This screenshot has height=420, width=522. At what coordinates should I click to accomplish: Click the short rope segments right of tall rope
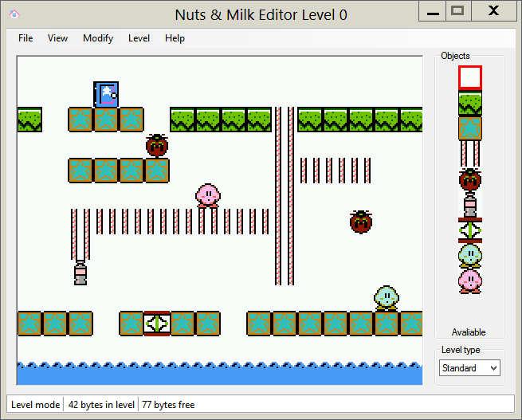click(336, 171)
